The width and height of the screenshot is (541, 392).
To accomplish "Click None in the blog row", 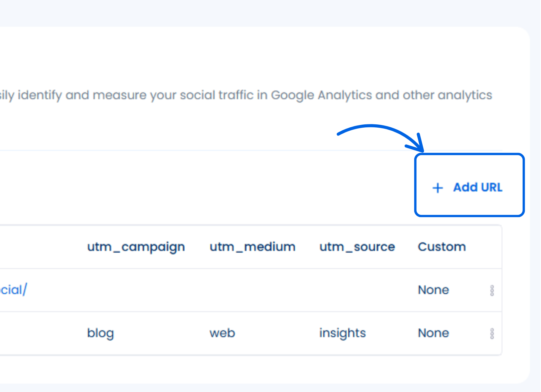I will click(433, 333).
